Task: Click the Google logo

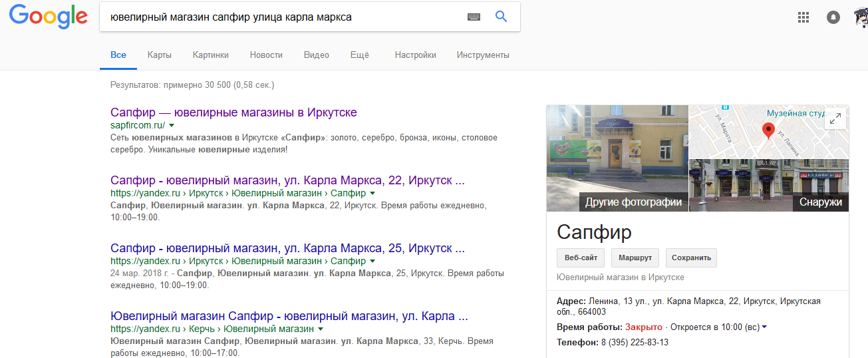Action: coord(49,17)
